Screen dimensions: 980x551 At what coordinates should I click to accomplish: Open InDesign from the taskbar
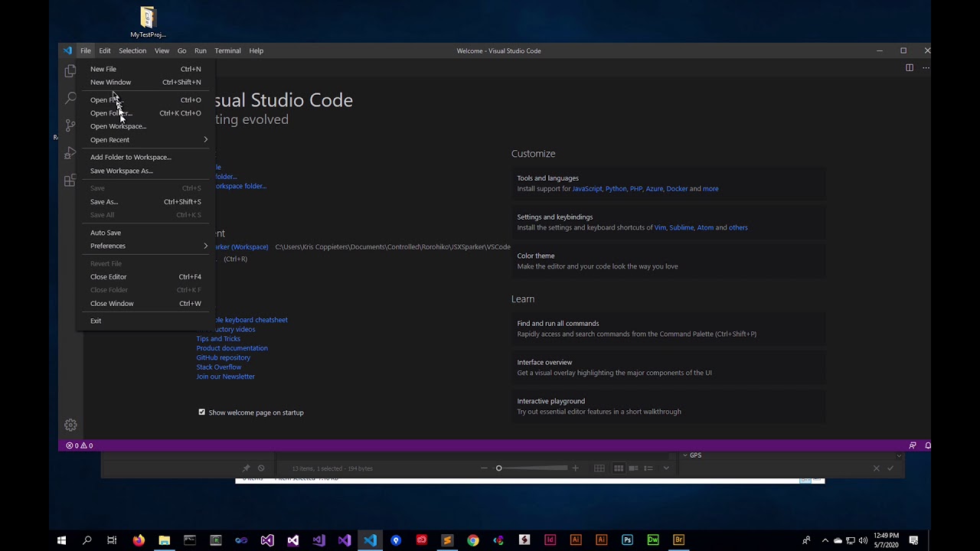550,540
